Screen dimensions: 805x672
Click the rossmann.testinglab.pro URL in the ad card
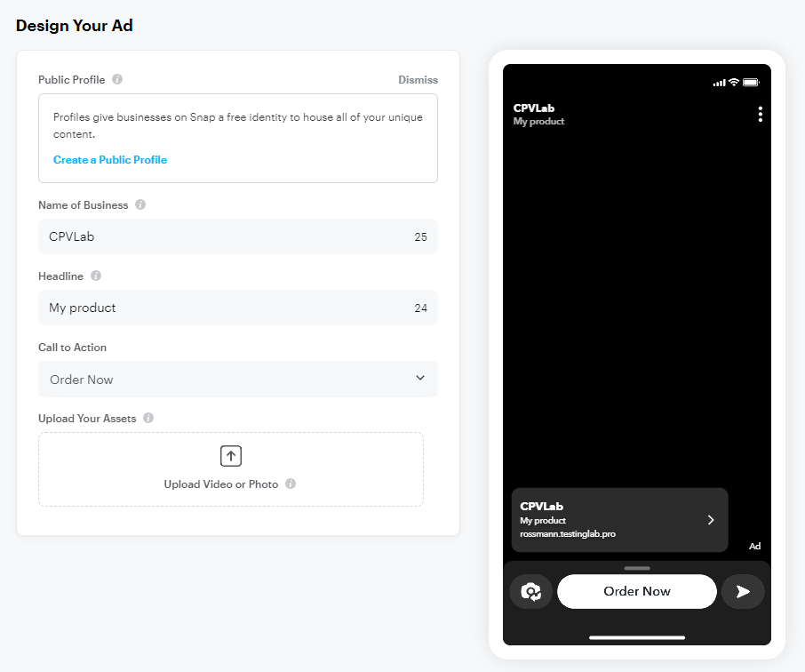click(x=568, y=534)
